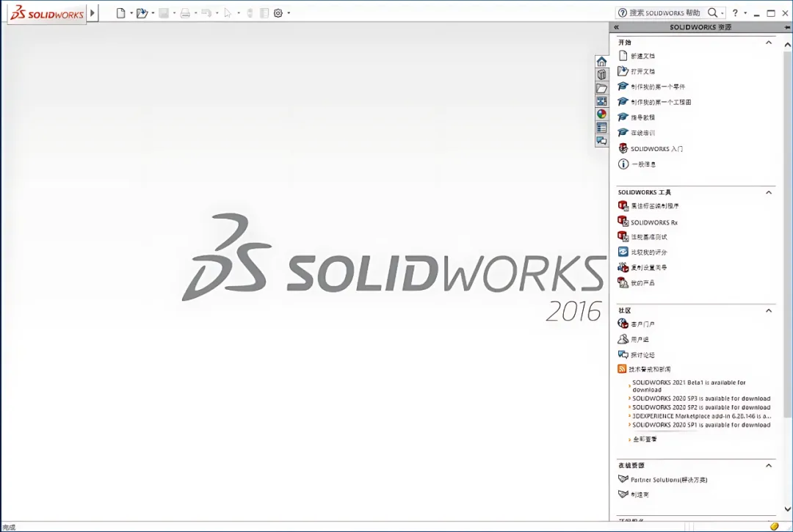Click the Select cursor toolbar icon
Viewport: 793px width, 532px height.
[x=228, y=13]
